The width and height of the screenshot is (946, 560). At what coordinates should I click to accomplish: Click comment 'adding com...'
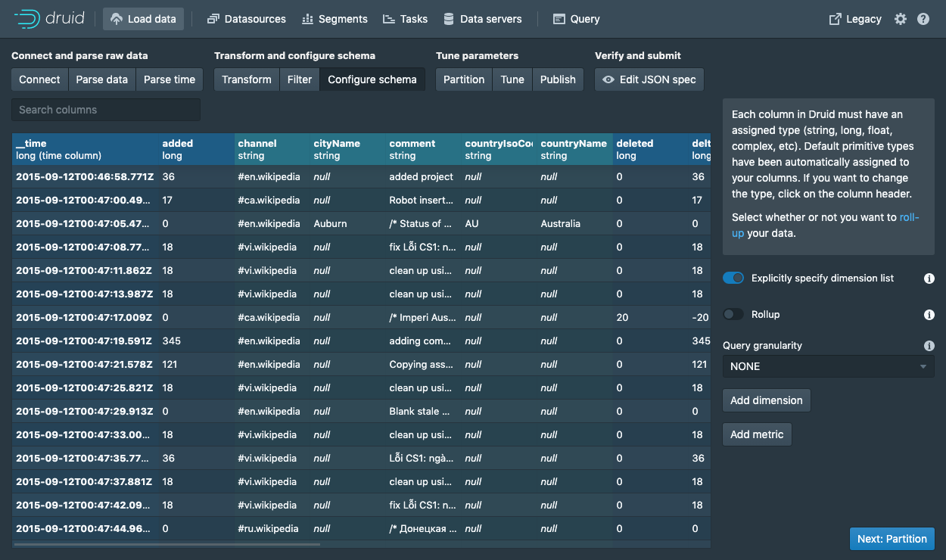[424, 341]
